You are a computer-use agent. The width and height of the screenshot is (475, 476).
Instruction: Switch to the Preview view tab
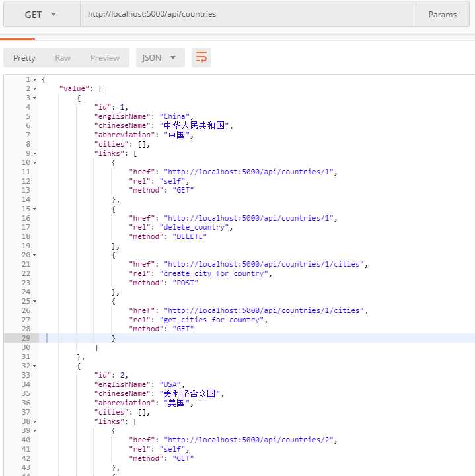coord(105,57)
